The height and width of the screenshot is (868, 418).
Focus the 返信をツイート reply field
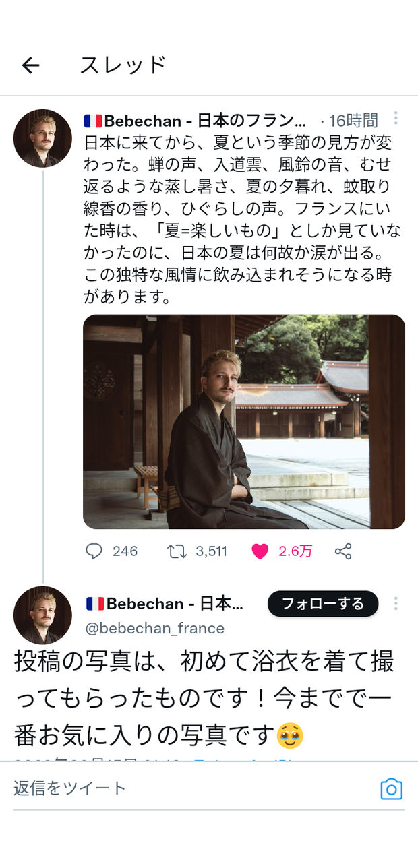coord(189,788)
